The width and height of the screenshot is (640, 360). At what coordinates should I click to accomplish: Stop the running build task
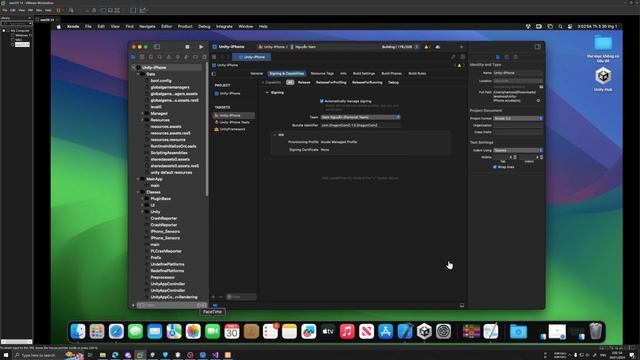pyautogui.click(x=187, y=47)
